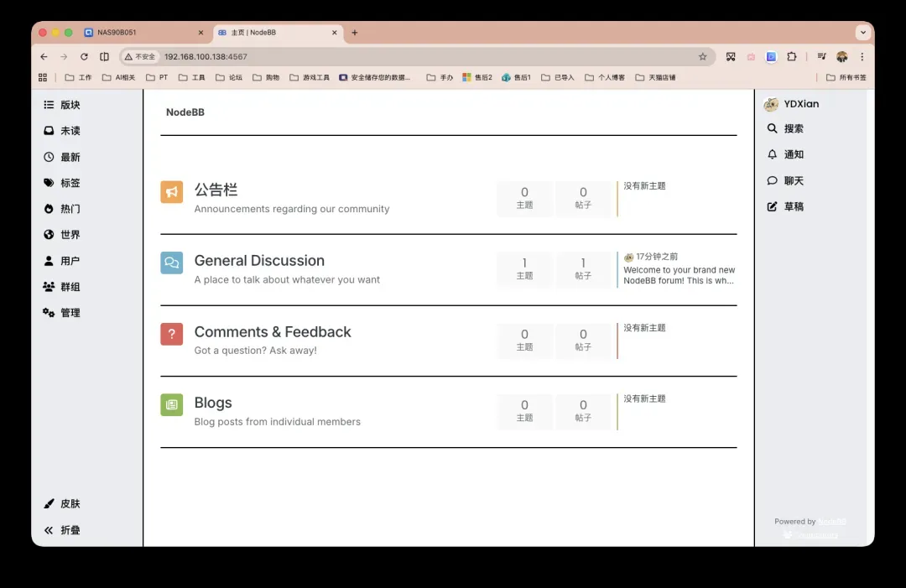Bookmark this page with star icon

point(702,57)
